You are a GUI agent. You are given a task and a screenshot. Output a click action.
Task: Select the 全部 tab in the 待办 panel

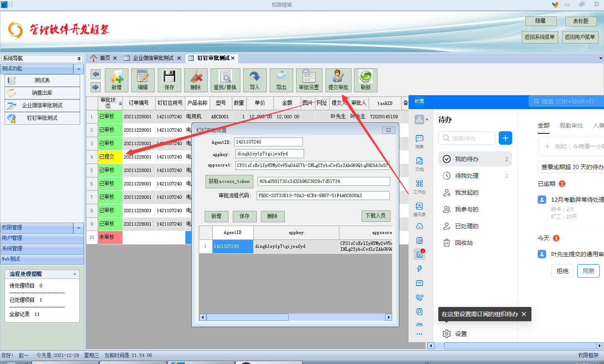(544, 125)
